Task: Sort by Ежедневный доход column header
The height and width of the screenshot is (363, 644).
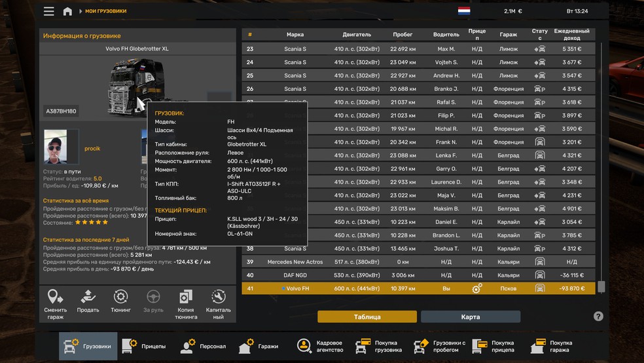Action: point(572,35)
